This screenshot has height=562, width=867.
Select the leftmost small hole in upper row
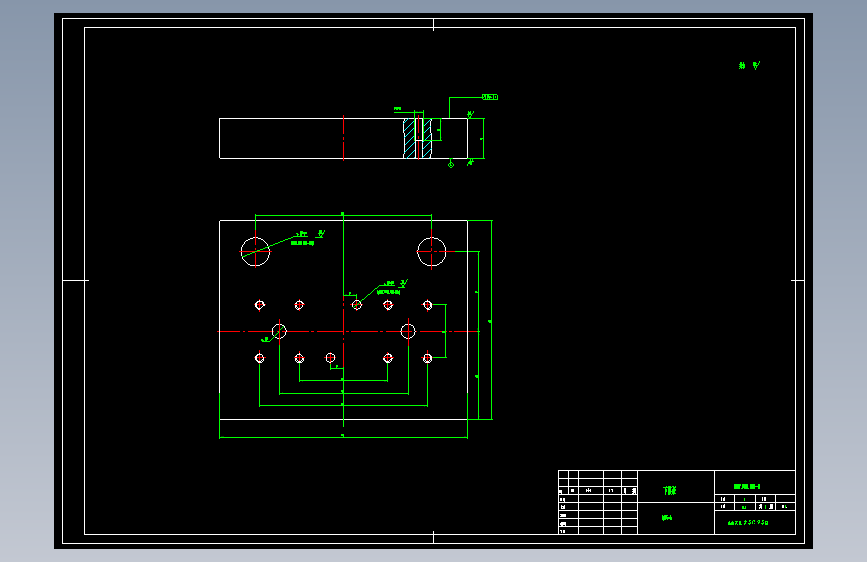click(x=259, y=305)
